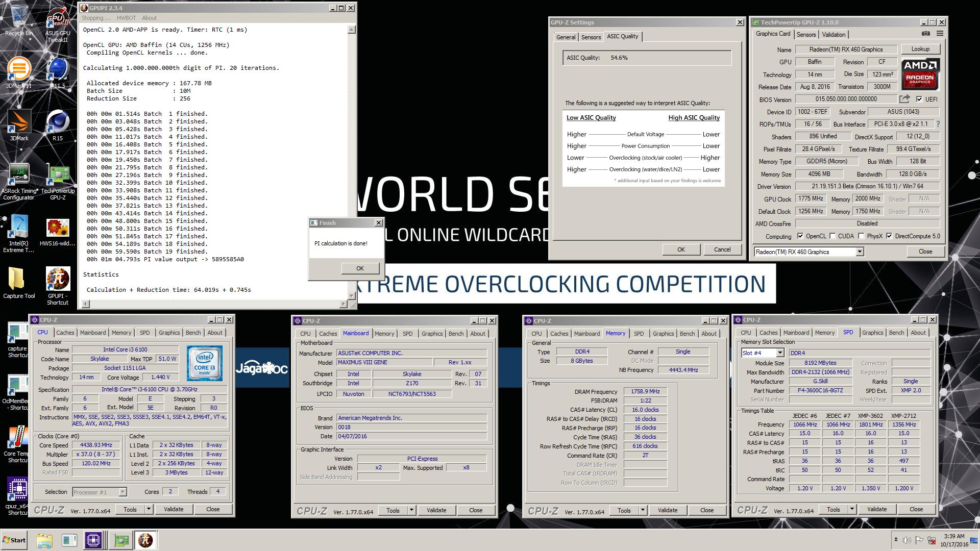Image resolution: width=980 pixels, height=551 pixels.
Task: Click the GPUPI pi icon in taskbar
Action: [x=145, y=540]
